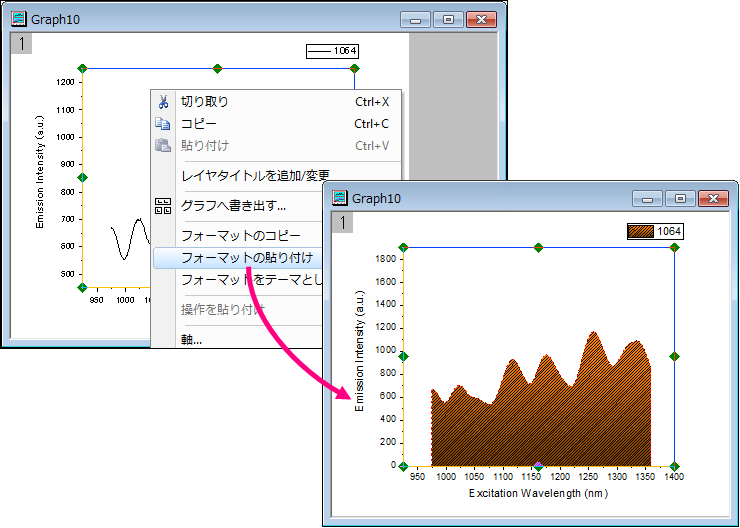Select 切り取り (Cut) from context menu
Screen dimensions: 740x528
[x=205, y=101]
